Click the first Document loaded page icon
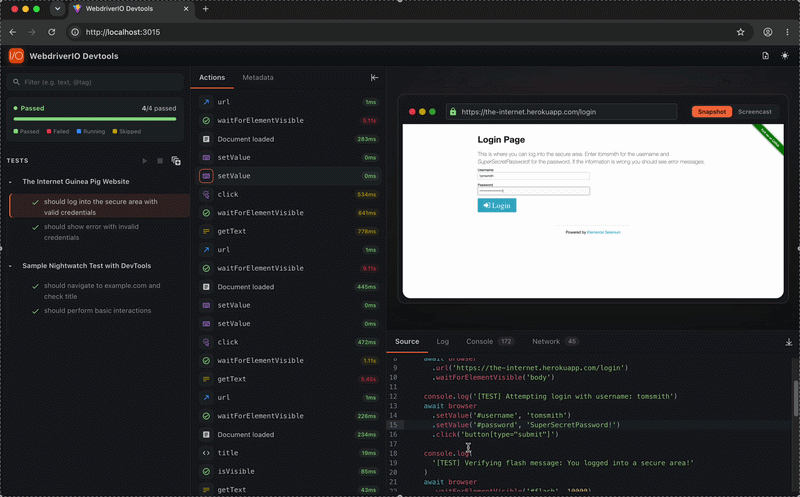Image resolution: width=800 pixels, height=497 pixels. pos(206,139)
